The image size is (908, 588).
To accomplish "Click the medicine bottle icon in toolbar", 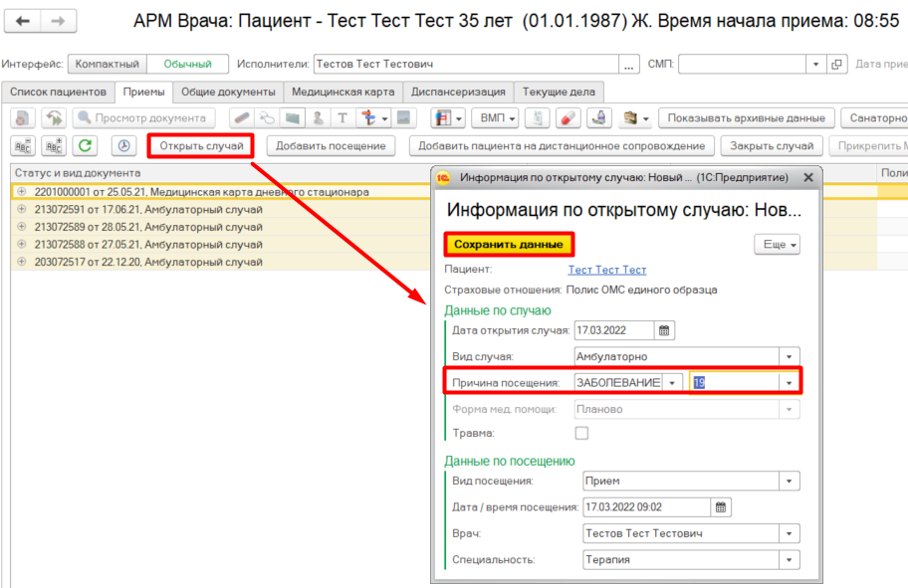I will tap(599, 118).
